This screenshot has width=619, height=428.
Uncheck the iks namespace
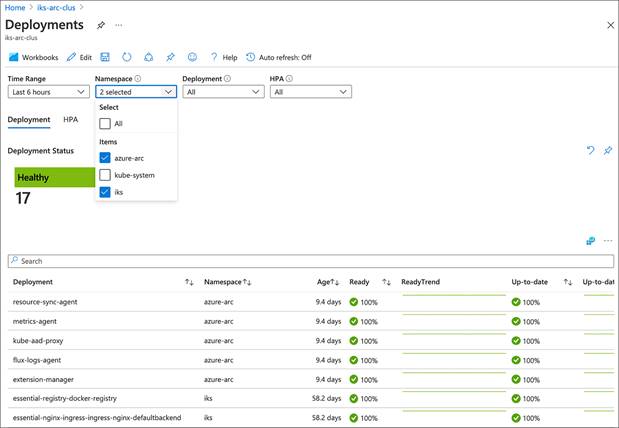pos(105,192)
